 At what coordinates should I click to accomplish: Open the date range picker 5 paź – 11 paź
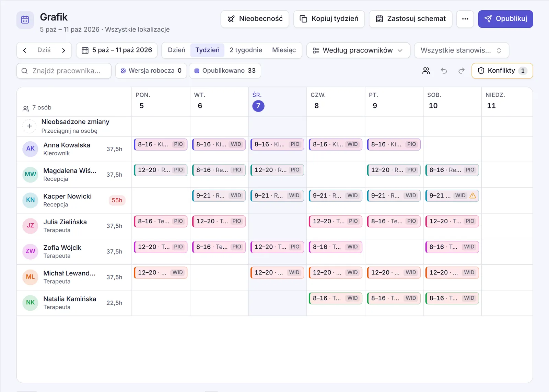[117, 50]
